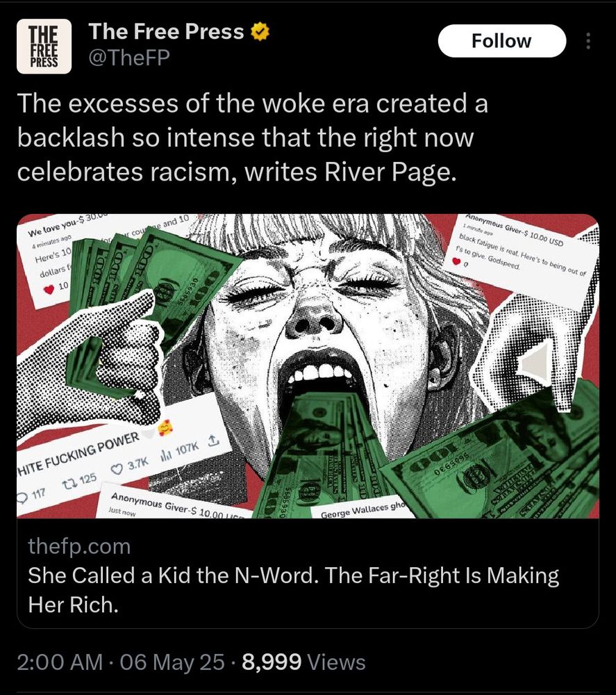Open the article preview image

coord(308,366)
